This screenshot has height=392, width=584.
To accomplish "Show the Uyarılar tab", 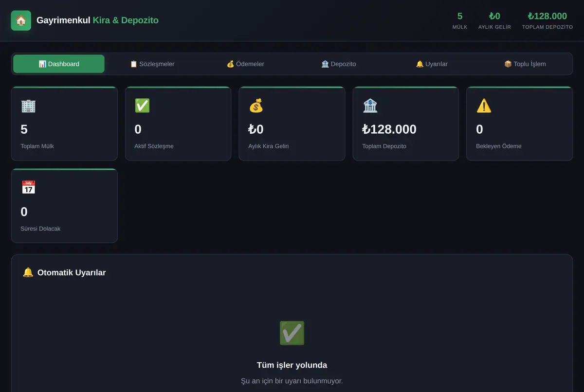I will coord(432,64).
